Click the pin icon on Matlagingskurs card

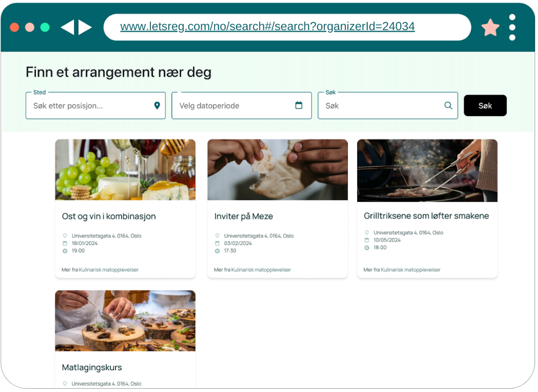65,384
